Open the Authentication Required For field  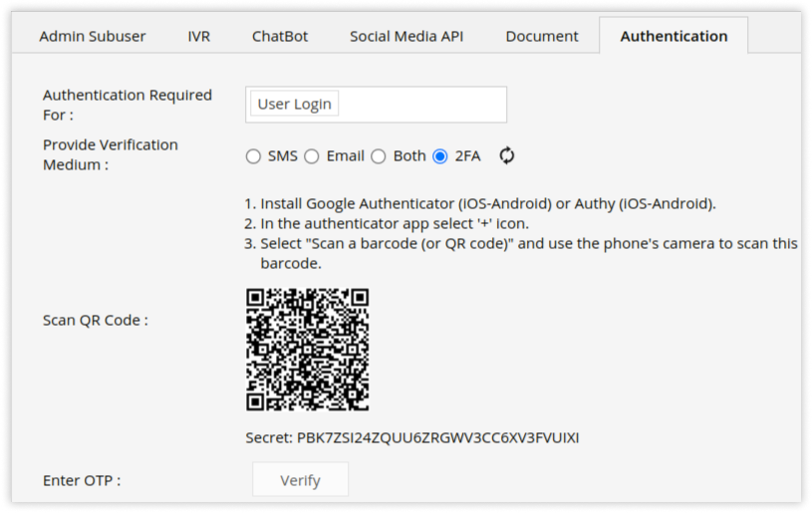[x=376, y=105]
